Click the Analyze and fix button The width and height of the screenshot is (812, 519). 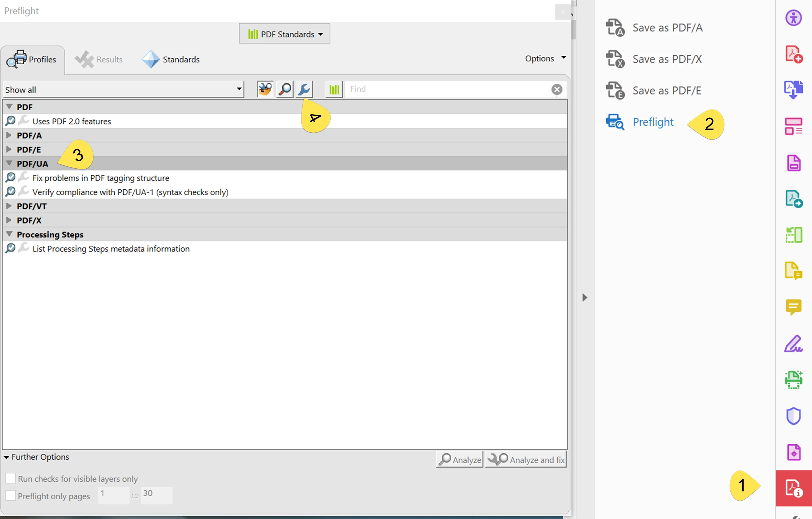pos(526,459)
